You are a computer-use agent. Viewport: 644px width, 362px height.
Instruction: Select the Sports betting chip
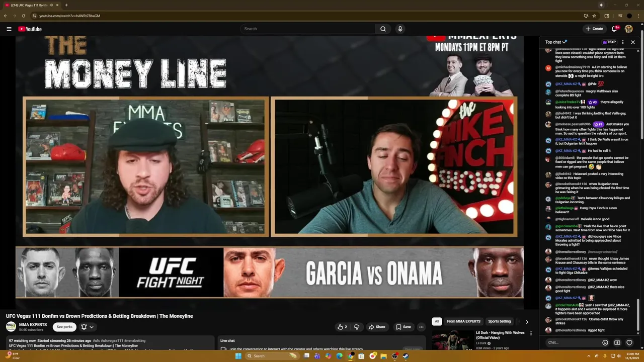coord(499,321)
